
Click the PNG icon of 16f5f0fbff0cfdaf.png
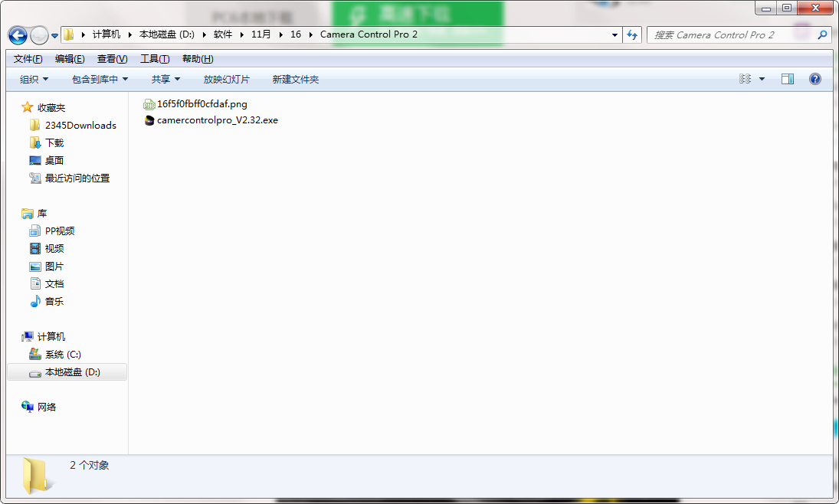coord(149,104)
